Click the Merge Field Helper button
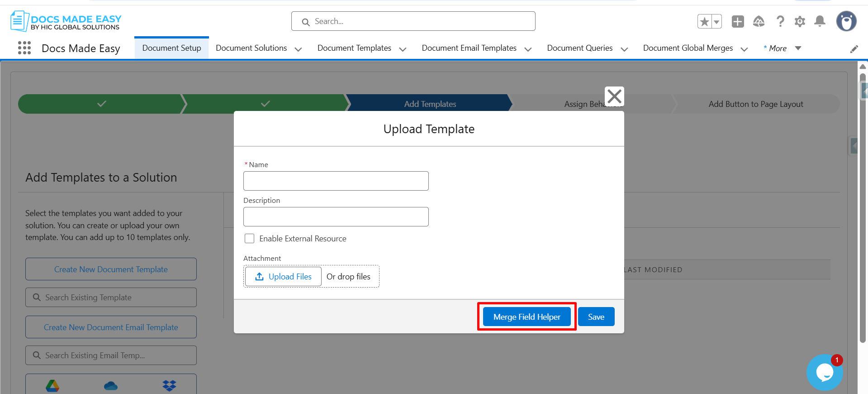 (x=526, y=317)
